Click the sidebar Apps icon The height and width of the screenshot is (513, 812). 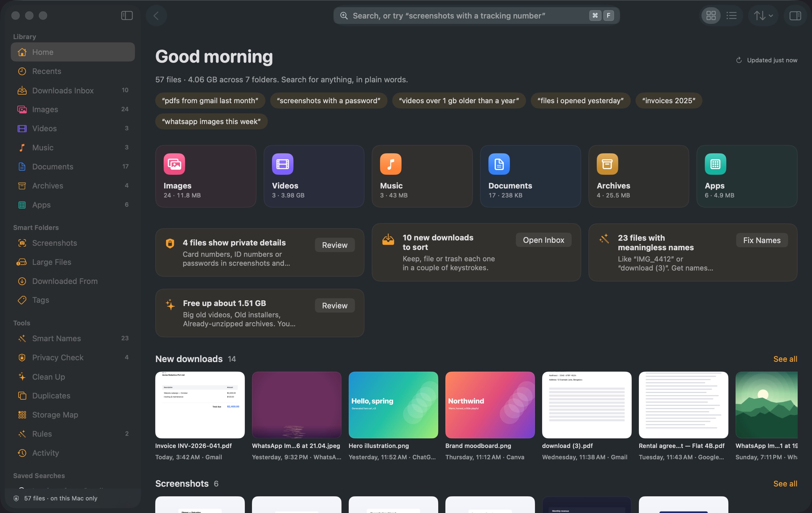coord(22,205)
